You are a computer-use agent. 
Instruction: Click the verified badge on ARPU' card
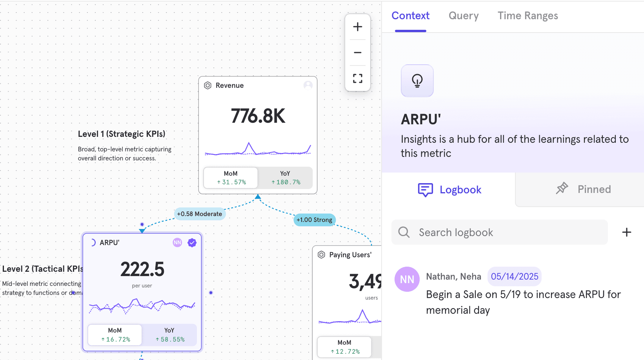(x=192, y=243)
